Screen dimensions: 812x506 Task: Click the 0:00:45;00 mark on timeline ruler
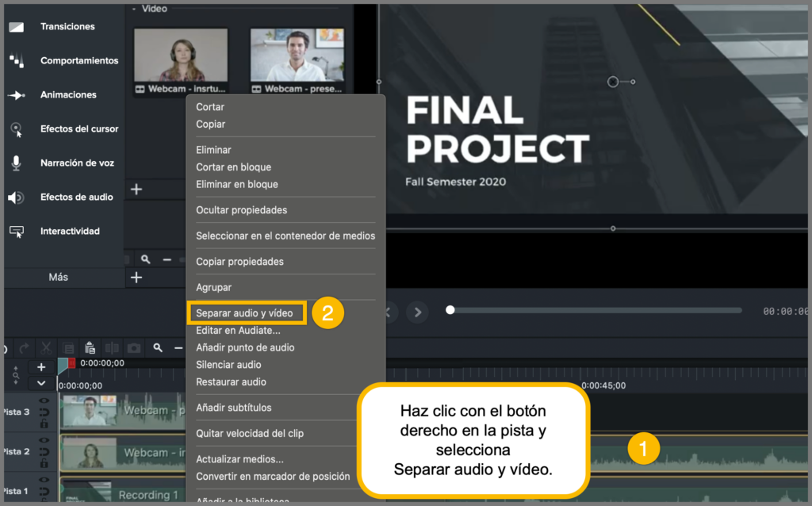pyautogui.click(x=603, y=385)
